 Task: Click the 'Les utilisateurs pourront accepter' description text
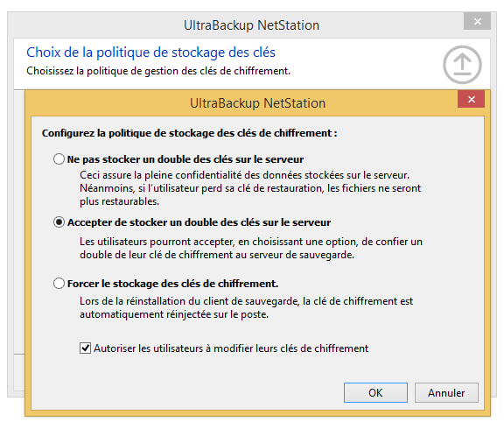click(251, 242)
